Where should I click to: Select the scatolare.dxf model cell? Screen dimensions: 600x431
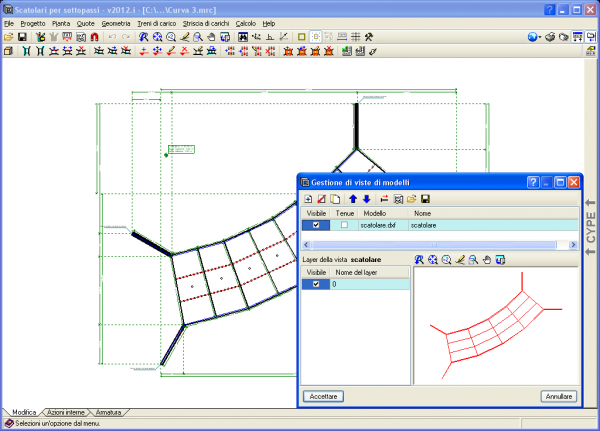point(383,225)
